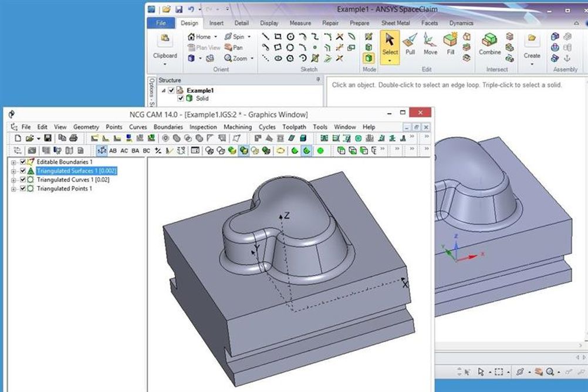
Task: Open the Boundaries menu in NCG CAM
Action: point(168,127)
